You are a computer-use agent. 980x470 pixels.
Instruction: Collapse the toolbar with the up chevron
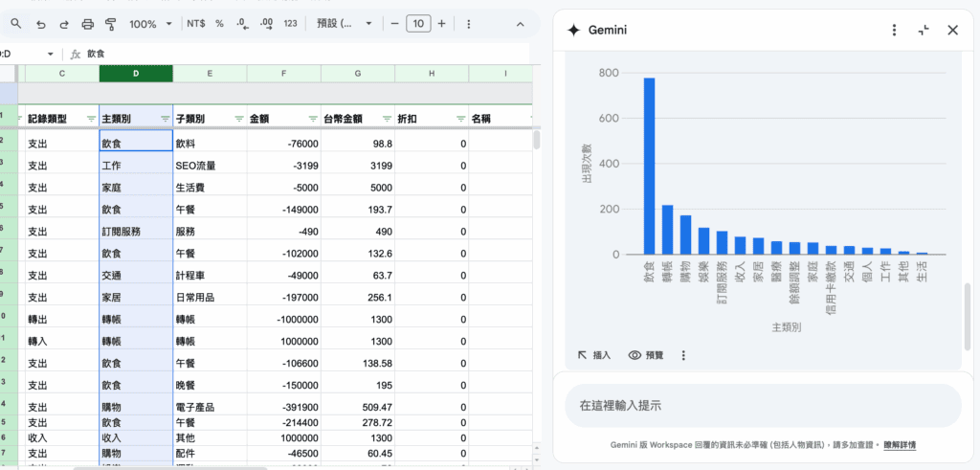[x=520, y=24]
